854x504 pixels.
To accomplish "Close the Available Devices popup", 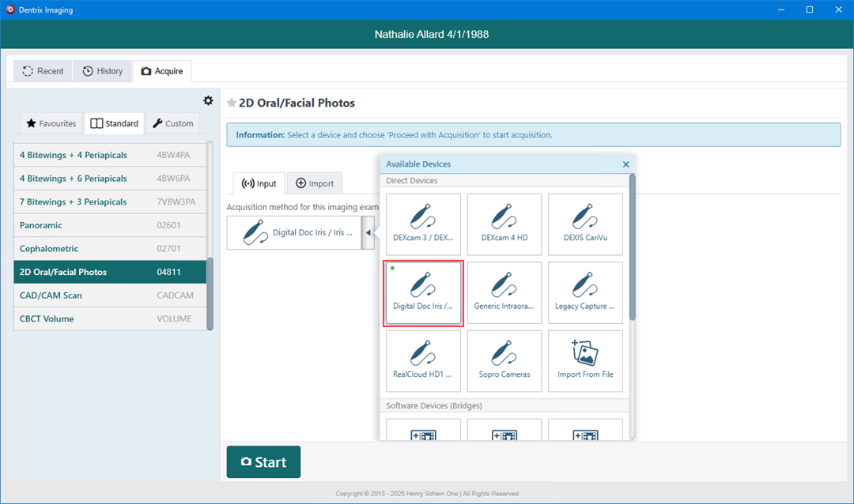I will (x=625, y=164).
